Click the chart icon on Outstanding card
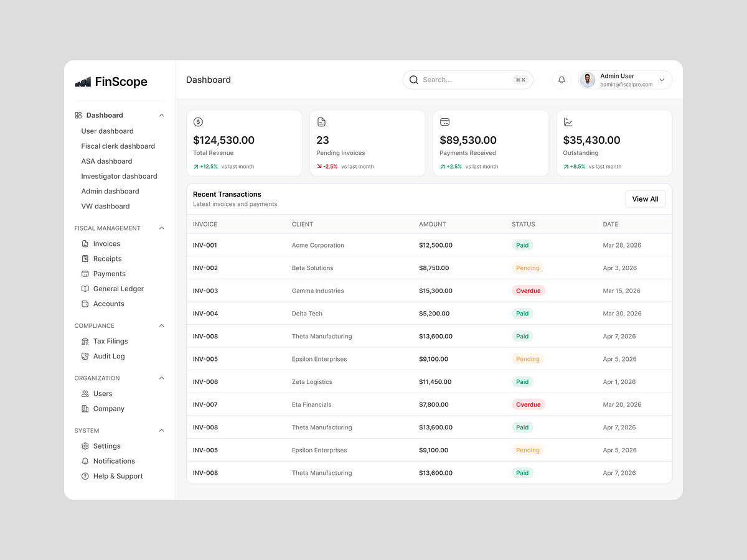 [x=568, y=122]
